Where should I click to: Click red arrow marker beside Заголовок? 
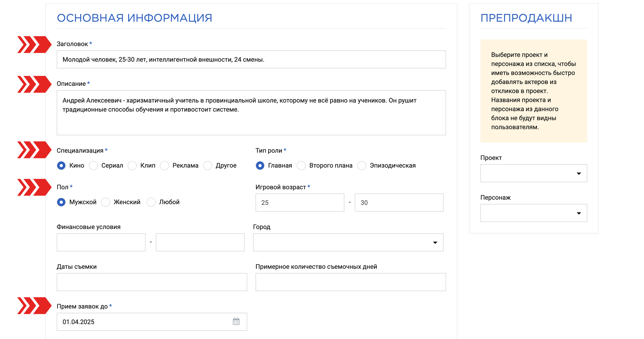coord(34,44)
